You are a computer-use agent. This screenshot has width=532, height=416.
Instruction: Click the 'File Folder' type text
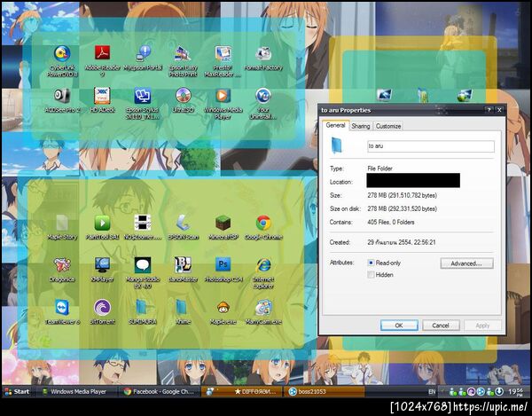(x=380, y=169)
